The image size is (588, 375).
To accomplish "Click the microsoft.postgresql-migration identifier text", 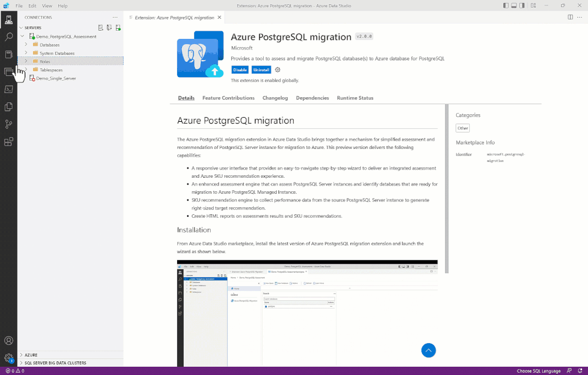I will point(506,158).
